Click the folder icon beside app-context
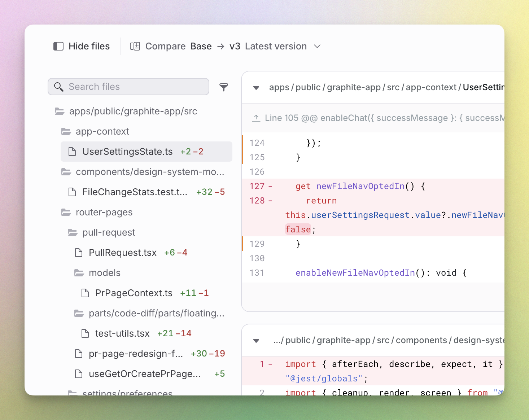Image resolution: width=529 pixels, height=420 pixels. (66, 131)
